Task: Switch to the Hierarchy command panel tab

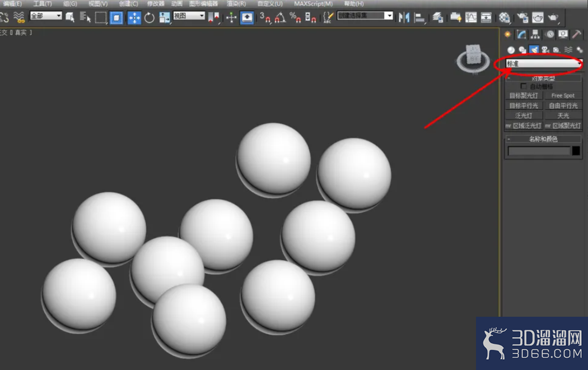Action: tap(535, 35)
